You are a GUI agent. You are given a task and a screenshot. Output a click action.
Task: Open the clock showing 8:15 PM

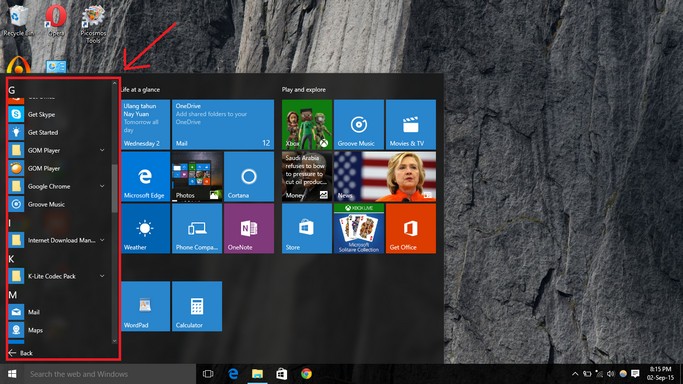[660, 374]
